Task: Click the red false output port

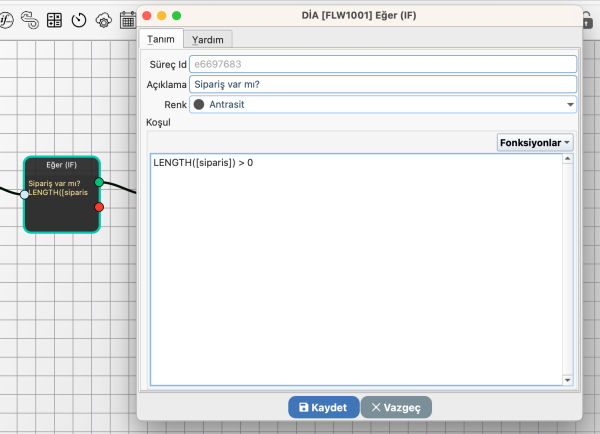Action: pyautogui.click(x=99, y=207)
